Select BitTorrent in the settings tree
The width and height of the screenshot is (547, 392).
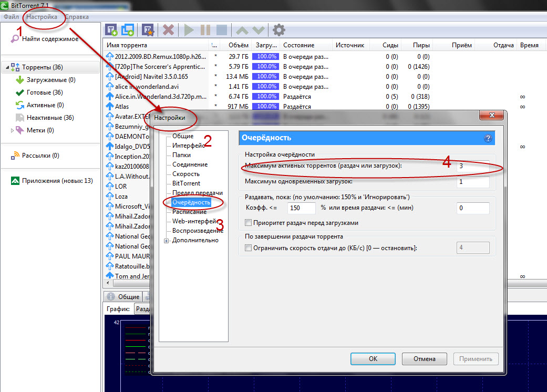[x=187, y=183]
